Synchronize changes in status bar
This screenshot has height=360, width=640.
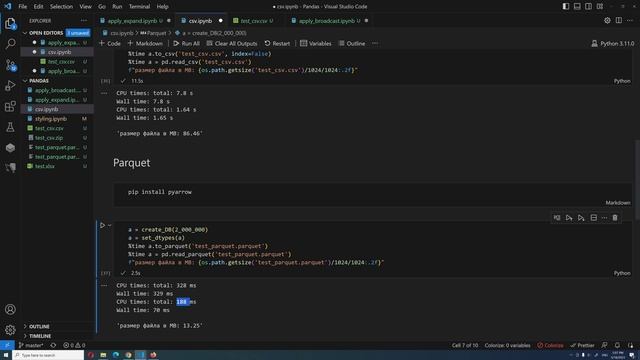[x=53, y=345]
